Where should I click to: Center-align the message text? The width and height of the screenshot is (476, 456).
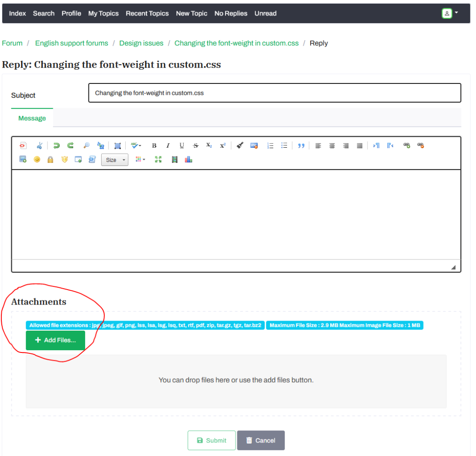(332, 146)
